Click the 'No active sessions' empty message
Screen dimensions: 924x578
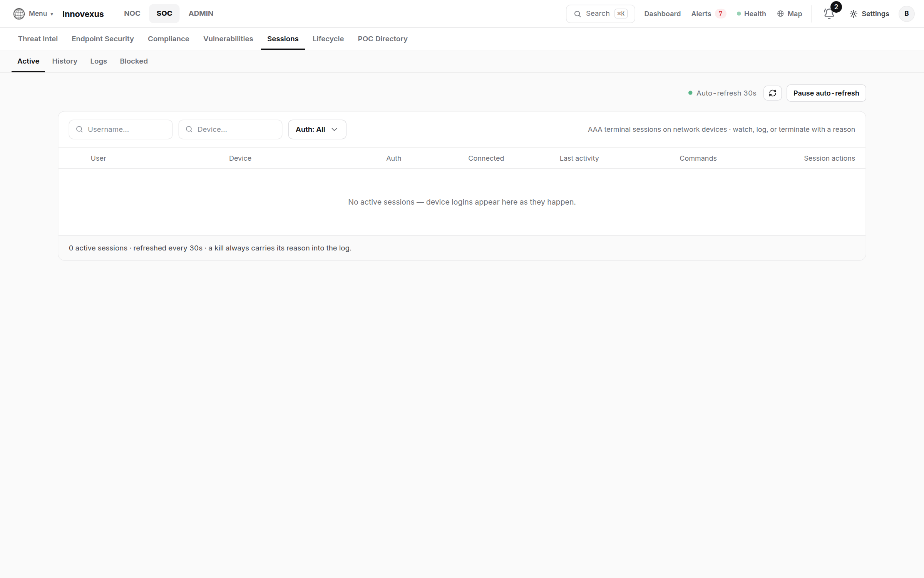pyautogui.click(x=462, y=202)
